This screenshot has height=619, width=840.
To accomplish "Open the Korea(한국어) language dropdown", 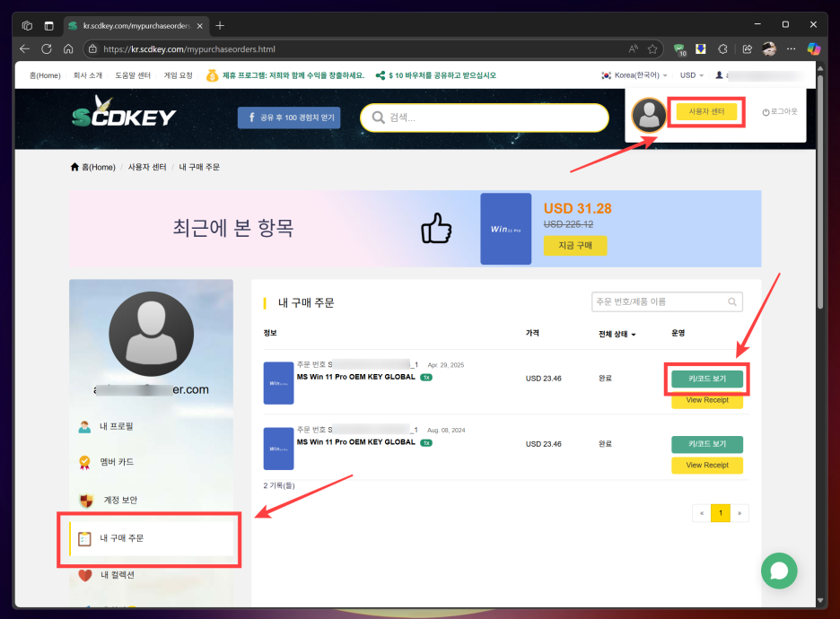I will point(634,75).
